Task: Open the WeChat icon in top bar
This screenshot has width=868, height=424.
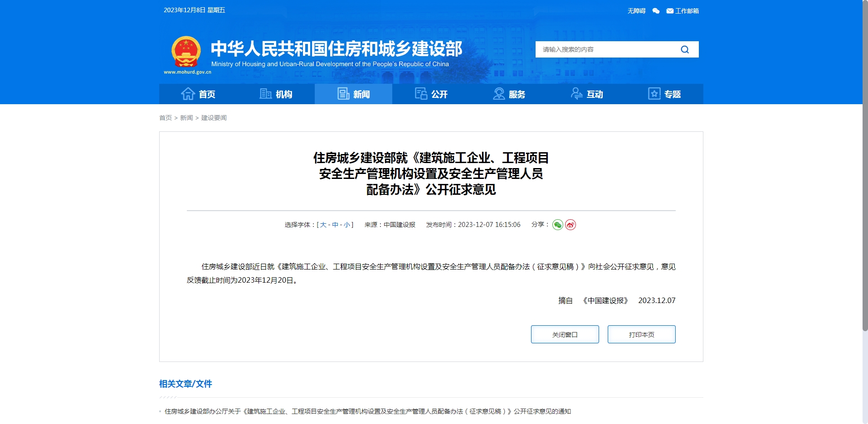Action: tap(656, 11)
